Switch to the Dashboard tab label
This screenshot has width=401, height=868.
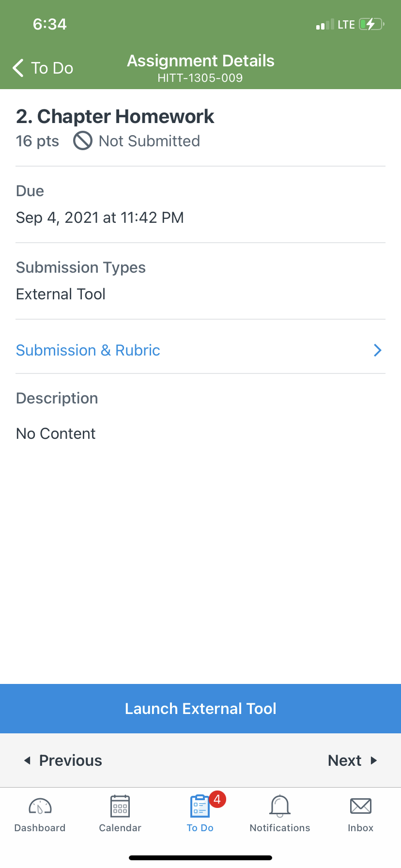coord(40,828)
